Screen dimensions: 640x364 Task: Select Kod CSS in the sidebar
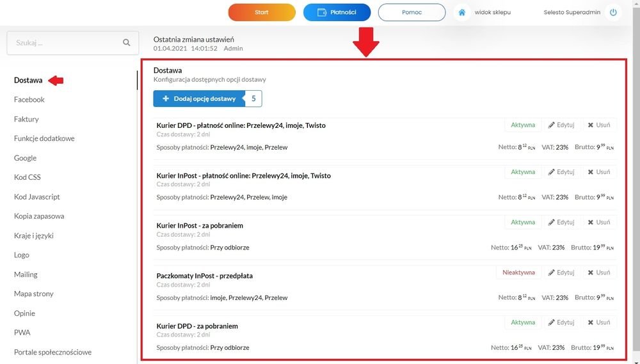[x=28, y=177]
